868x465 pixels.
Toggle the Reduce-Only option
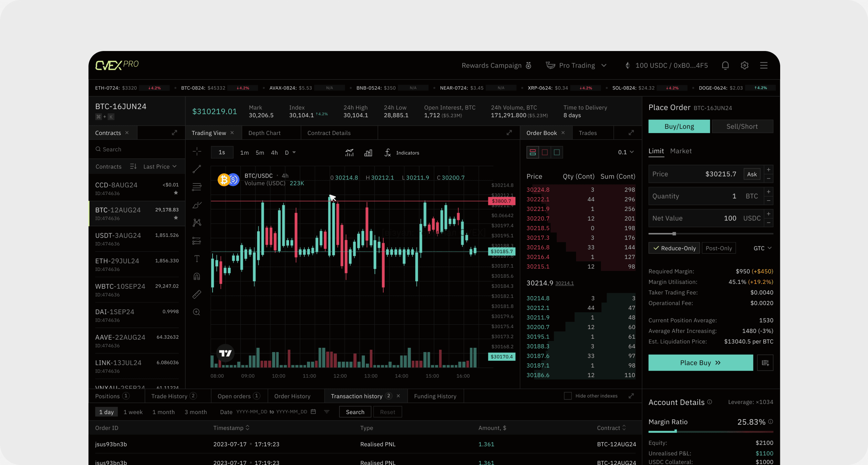coord(674,248)
